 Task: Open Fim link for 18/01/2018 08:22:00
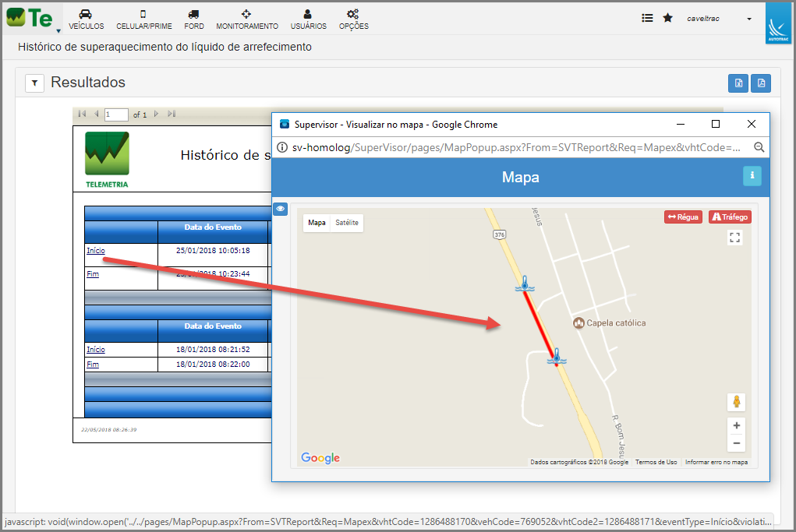click(93, 364)
